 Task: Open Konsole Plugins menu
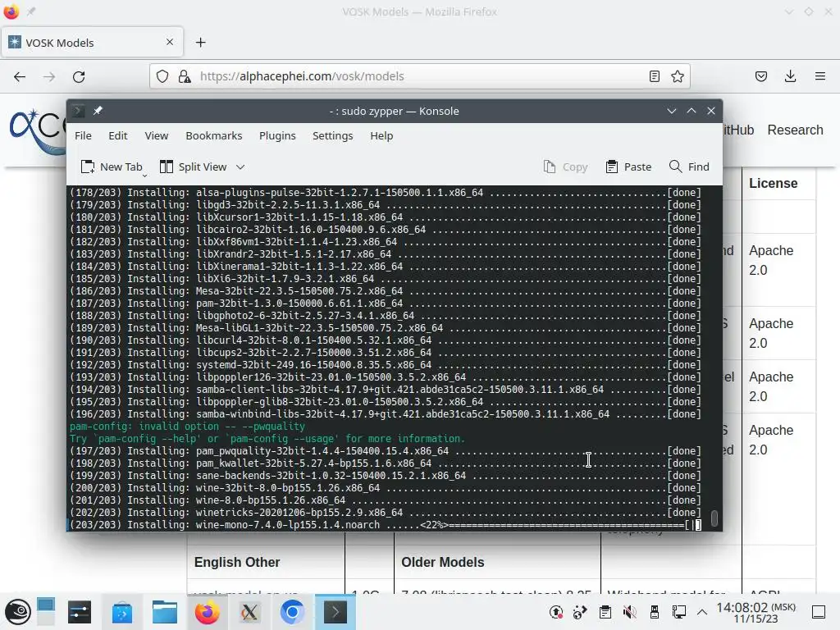click(x=277, y=135)
